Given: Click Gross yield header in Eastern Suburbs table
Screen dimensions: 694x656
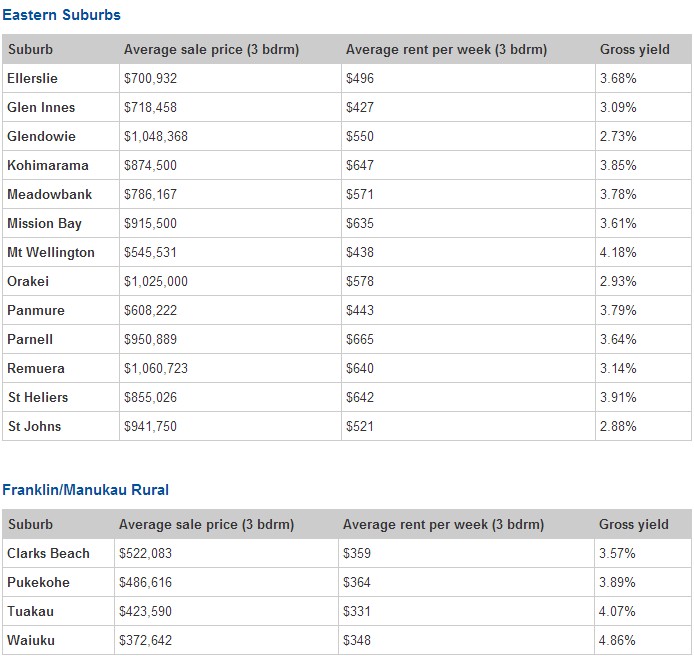Looking at the screenshot, I should [x=634, y=50].
